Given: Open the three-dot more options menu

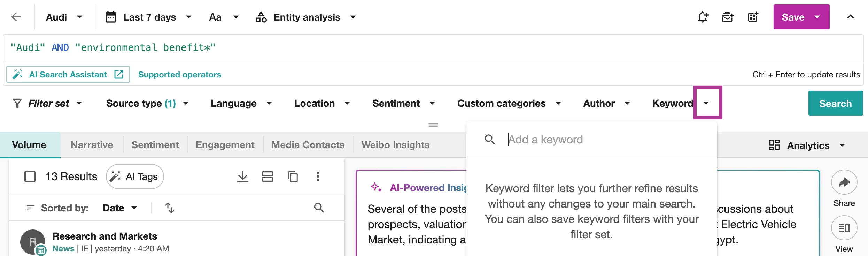Looking at the screenshot, I should 318,176.
